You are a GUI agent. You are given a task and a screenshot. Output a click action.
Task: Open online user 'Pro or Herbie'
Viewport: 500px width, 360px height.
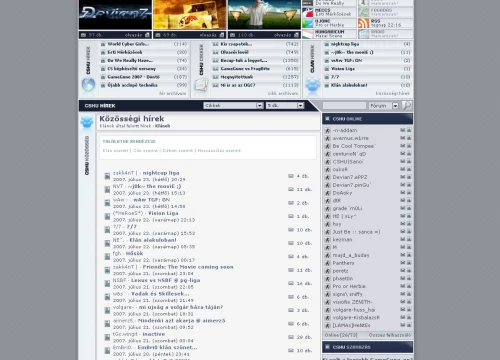(349, 286)
